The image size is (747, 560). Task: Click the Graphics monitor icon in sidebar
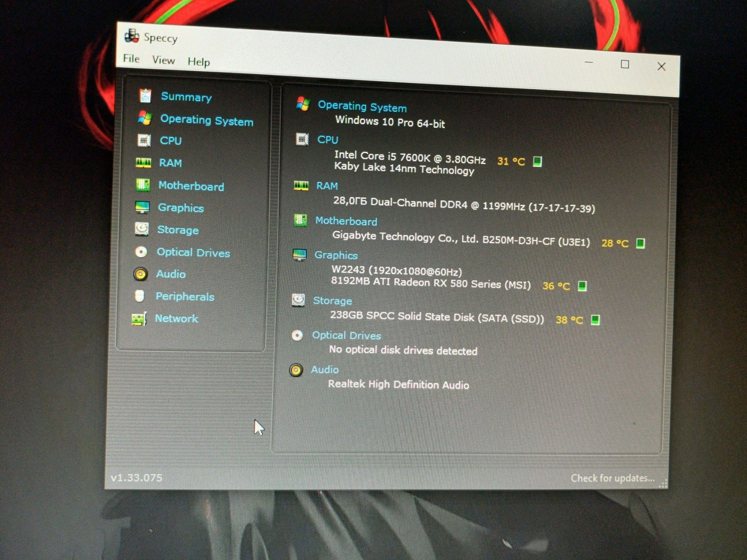click(142, 207)
